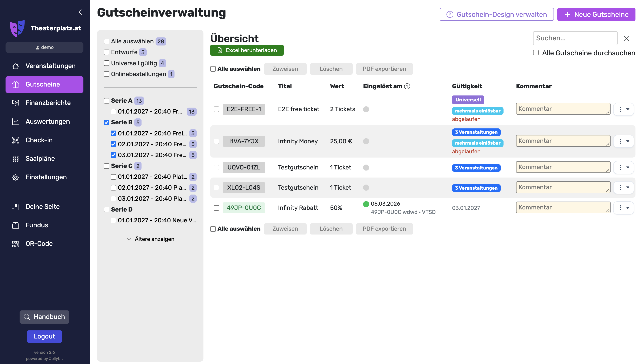The width and height of the screenshot is (641, 364).
Task: Open the Check-in page
Action: click(44, 140)
